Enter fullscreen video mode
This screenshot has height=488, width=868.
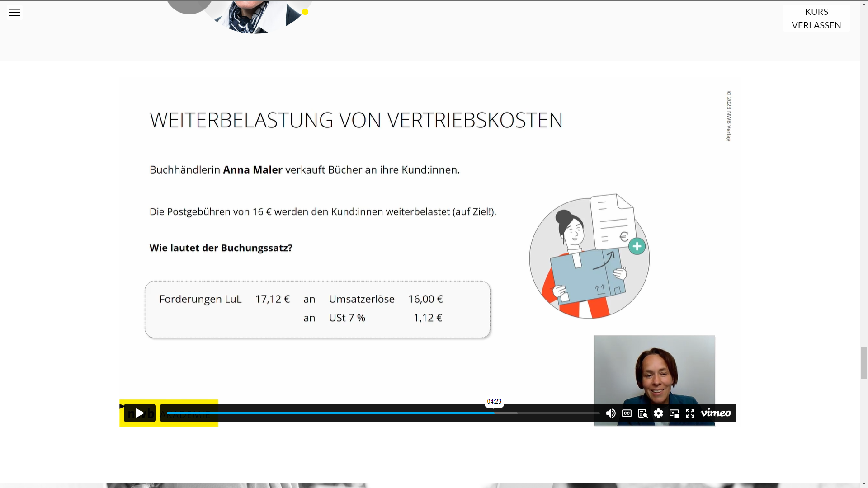pos(690,413)
